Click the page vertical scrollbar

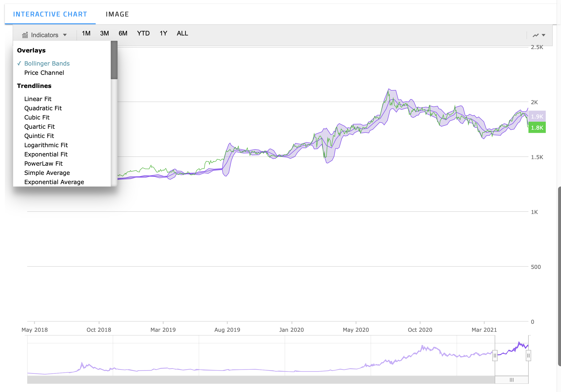pos(559,276)
